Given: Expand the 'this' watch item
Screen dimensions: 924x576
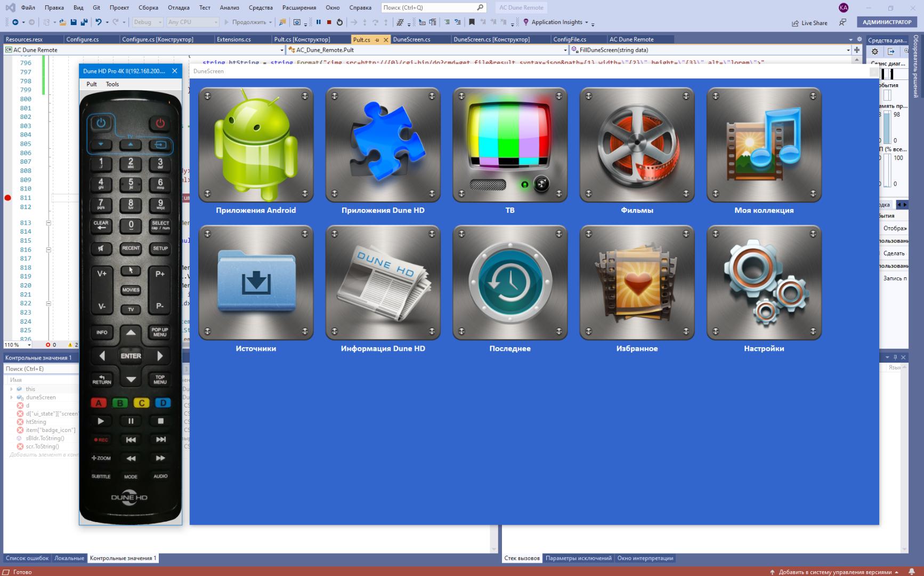Looking at the screenshot, I should pos(12,389).
